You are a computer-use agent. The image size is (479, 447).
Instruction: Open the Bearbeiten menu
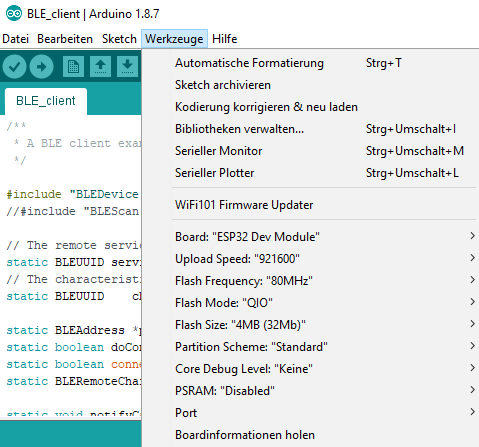pos(65,39)
